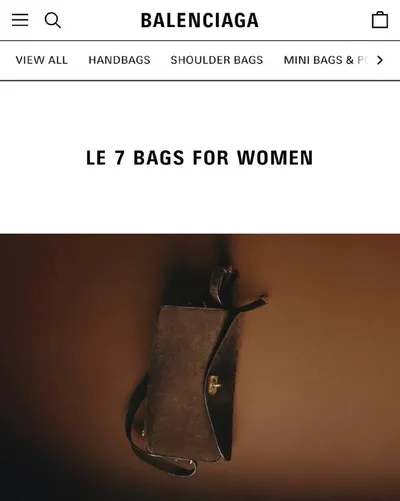Click the suede body panel of the bag
Viewport: 400px width, 501px height.
182,380
